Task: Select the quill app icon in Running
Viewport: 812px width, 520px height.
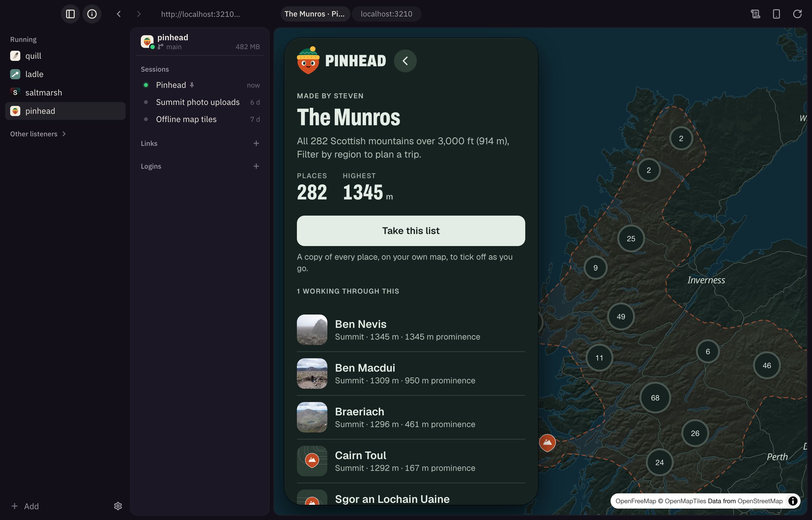Action: click(15, 56)
